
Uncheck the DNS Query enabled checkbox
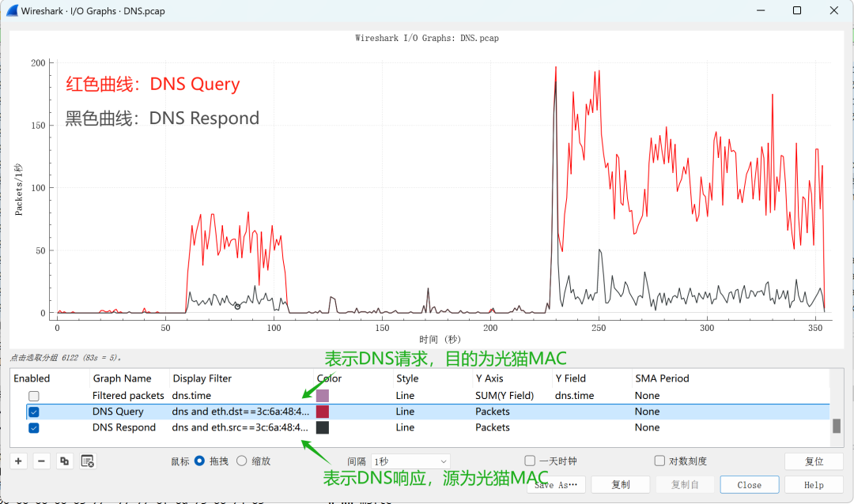(x=33, y=412)
